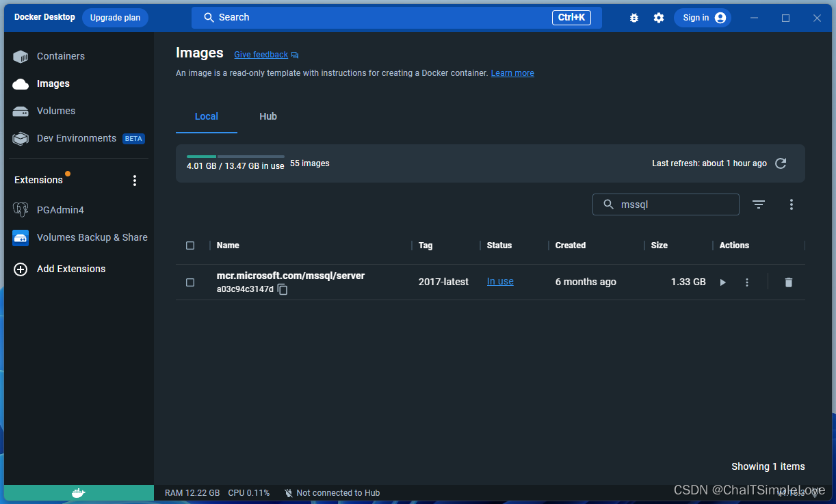Click the Extensions section heading
Image resolution: width=836 pixels, height=504 pixels.
pyautogui.click(x=38, y=181)
